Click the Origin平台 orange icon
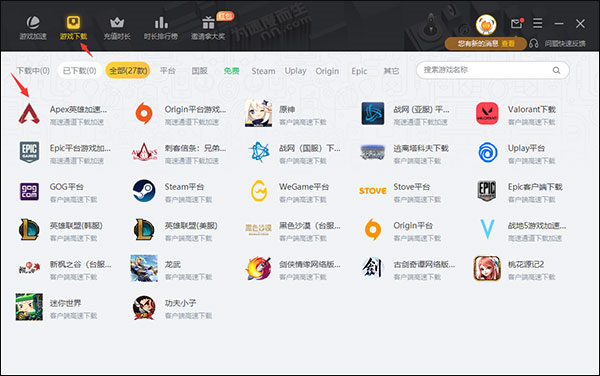Image resolution: width=600 pixels, height=376 pixels. [373, 230]
